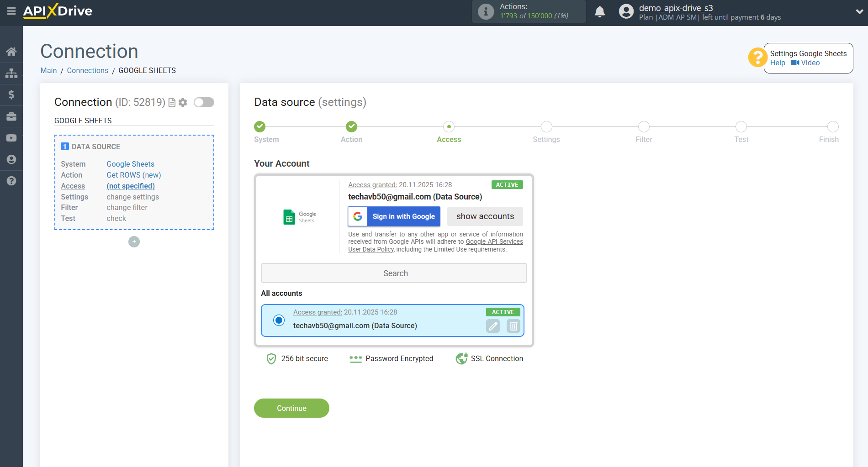The width and height of the screenshot is (868, 467).
Task: Expand the accounts list with show accounts
Action: point(485,216)
